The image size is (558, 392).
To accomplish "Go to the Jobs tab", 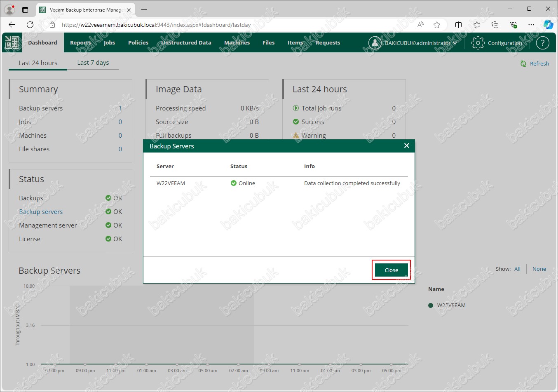I will pos(109,42).
